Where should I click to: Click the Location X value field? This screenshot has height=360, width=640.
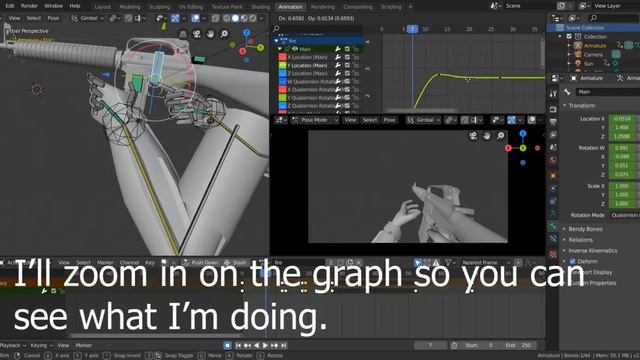click(622, 119)
